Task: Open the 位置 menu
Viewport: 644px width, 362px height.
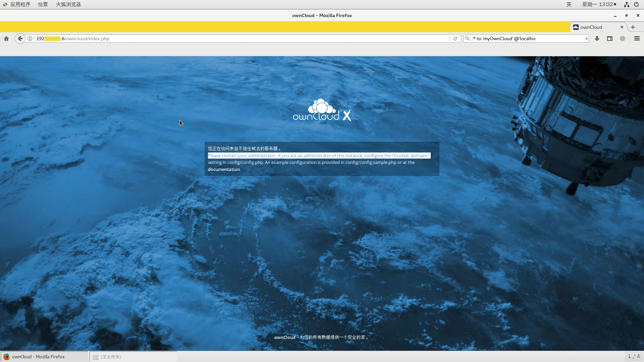Action: [43, 4]
